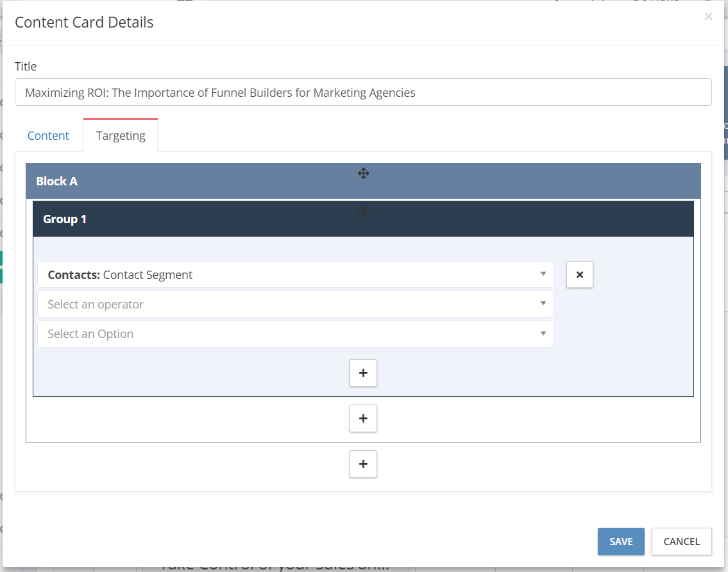Click the Block A move handle icon
The height and width of the screenshot is (572, 728).
tap(364, 174)
